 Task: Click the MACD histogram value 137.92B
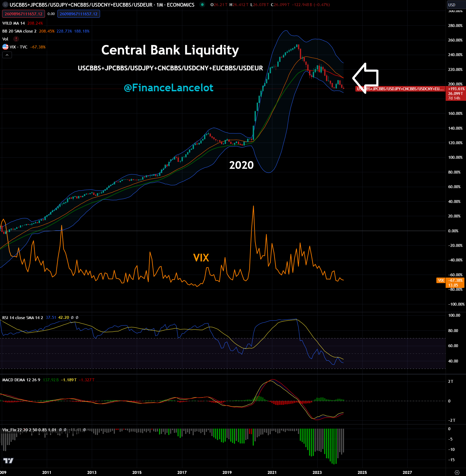pos(51,380)
